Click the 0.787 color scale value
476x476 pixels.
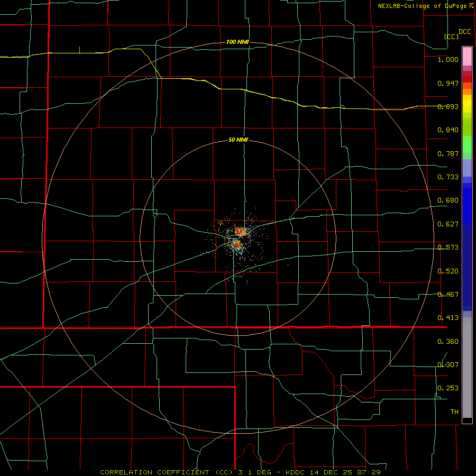coord(448,153)
